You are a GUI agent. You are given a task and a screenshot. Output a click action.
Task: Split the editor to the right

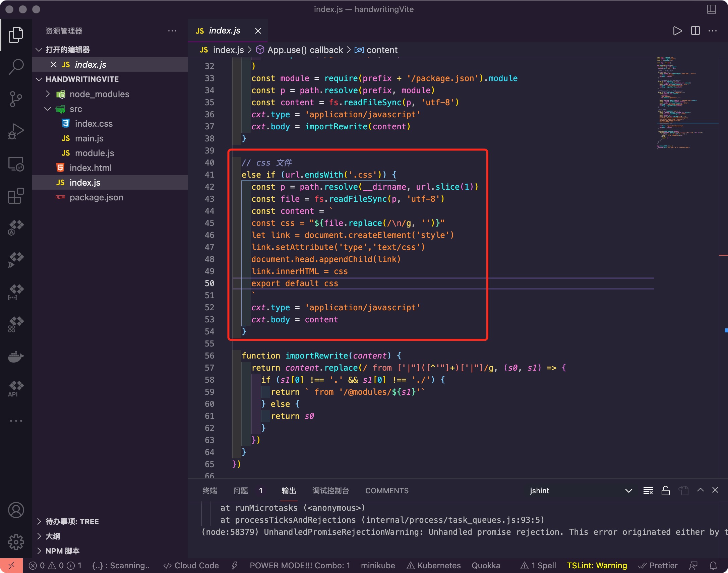click(695, 31)
